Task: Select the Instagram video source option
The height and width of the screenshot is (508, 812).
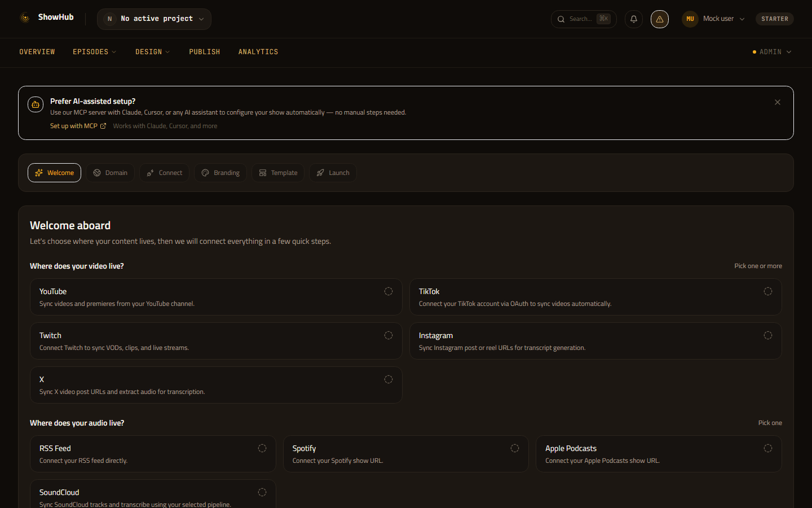Action: (595, 341)
